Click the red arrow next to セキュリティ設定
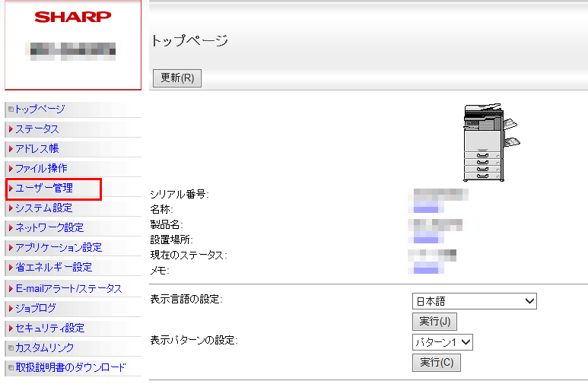 (x=11, y=328)
